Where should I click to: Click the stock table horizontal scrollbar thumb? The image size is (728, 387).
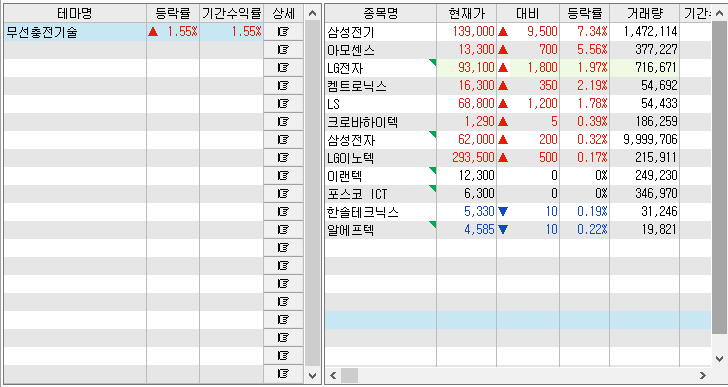350,375
